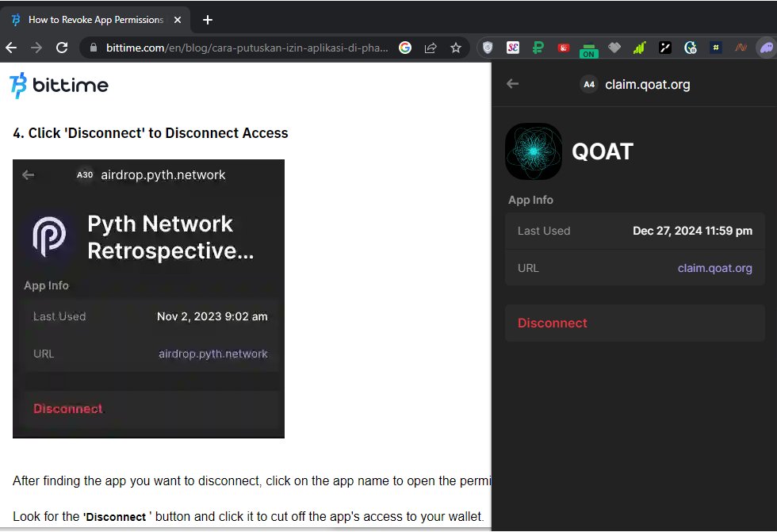Open the Phantom wallet ghost extension
This screenshot has width=777, height=532.
coord(767,48)
